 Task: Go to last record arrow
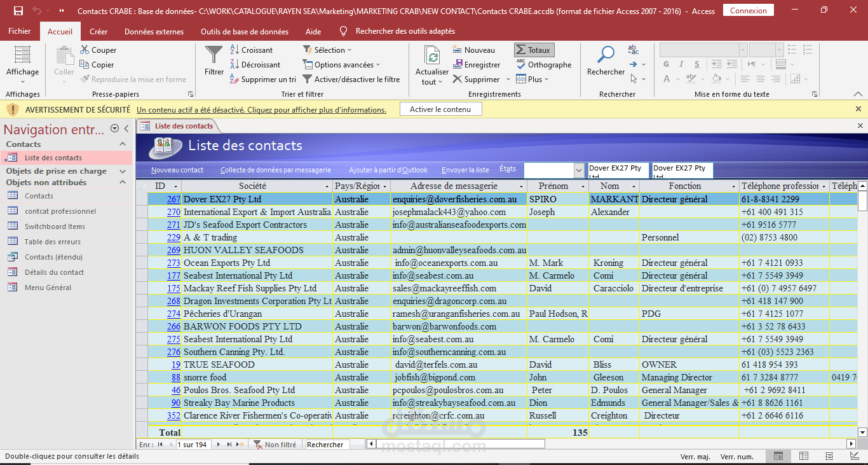click(x=229, y=445)
